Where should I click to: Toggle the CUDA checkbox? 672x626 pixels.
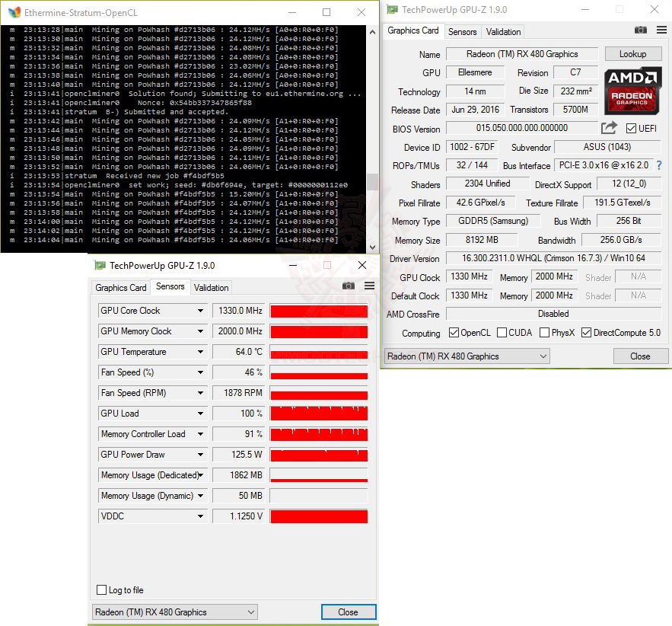(x=502, y=333)
